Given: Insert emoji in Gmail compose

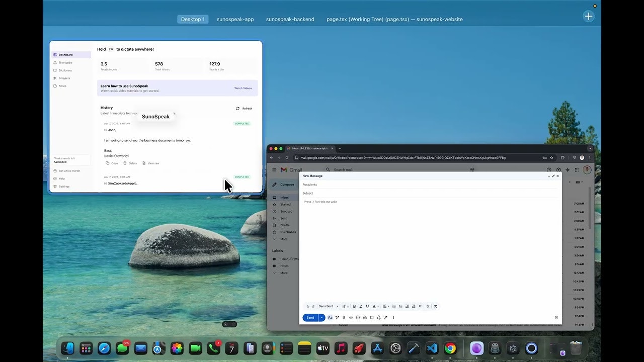Looking at the screenshot, I should 358,317.
